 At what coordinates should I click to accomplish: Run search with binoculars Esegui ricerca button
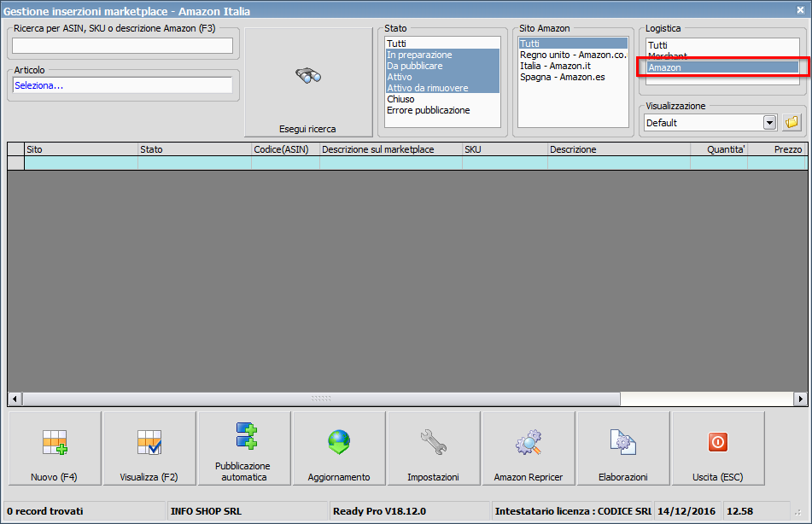(308, 82)
